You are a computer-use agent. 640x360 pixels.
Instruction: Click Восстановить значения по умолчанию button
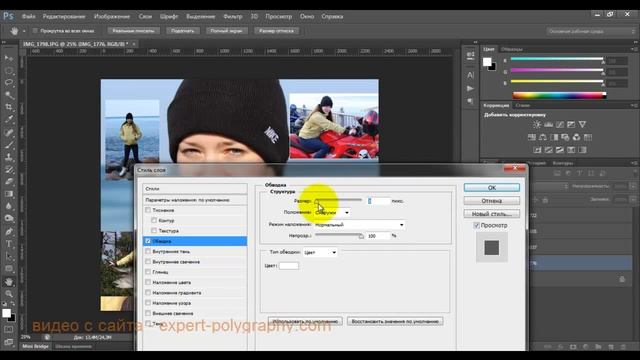[395, 321]
